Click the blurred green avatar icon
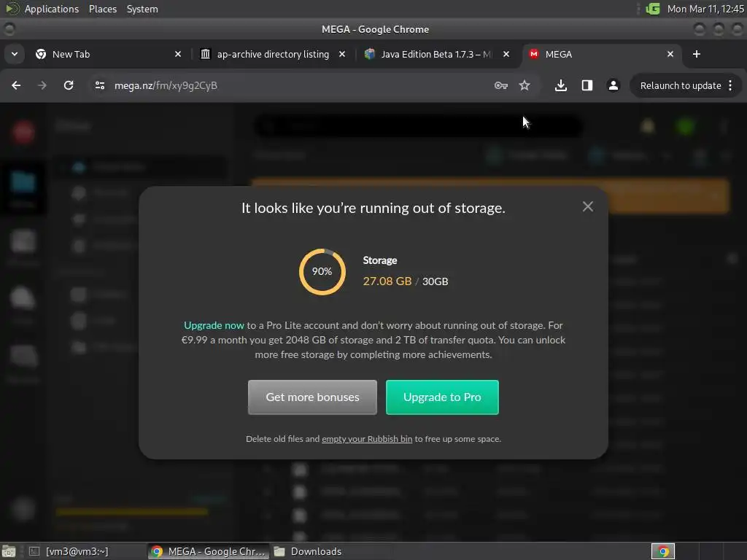The image size is (747, 560). point(686,126)
